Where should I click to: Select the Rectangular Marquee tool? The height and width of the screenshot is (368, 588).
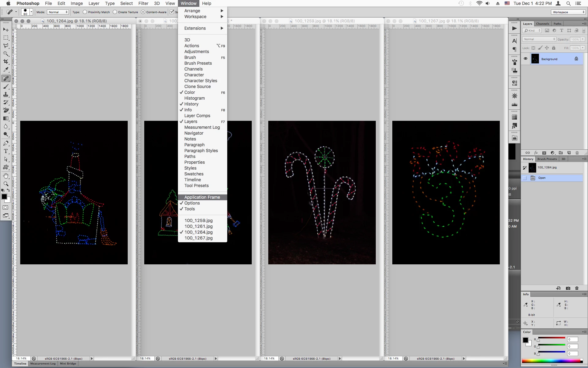click(x=6, y=38)
